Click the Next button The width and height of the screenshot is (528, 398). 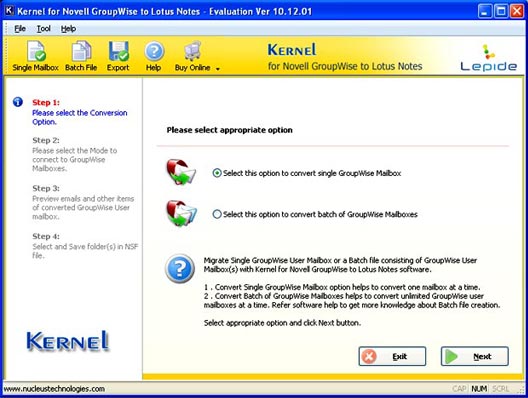click(474, 356)
